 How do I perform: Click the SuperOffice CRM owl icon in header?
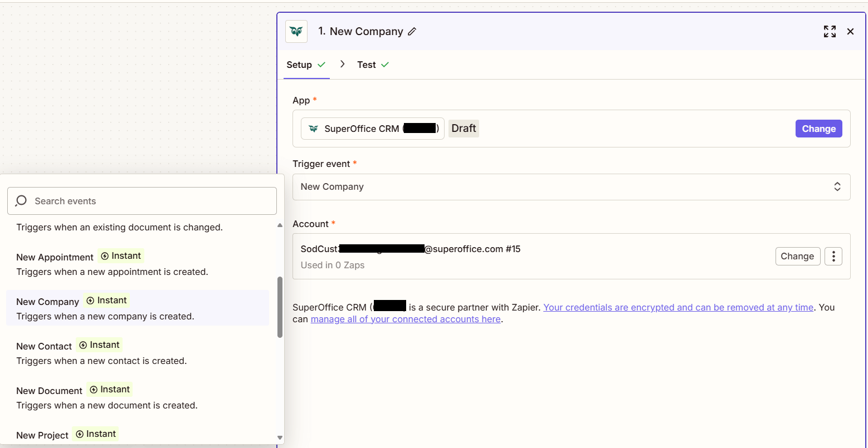click(296, 31)
